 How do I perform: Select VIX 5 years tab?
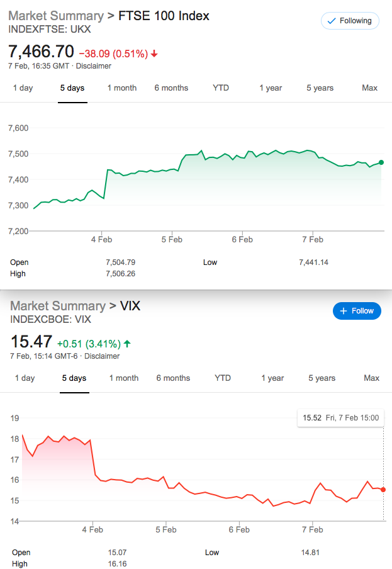322,378
